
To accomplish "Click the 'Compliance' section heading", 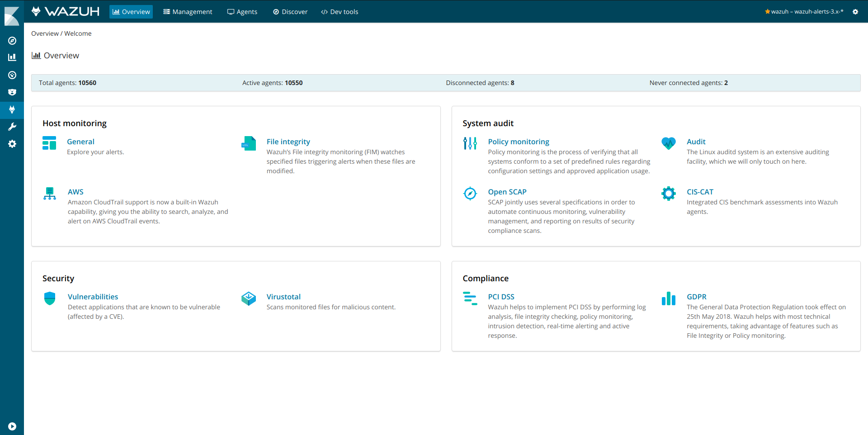I will click(x=486, y=279).
